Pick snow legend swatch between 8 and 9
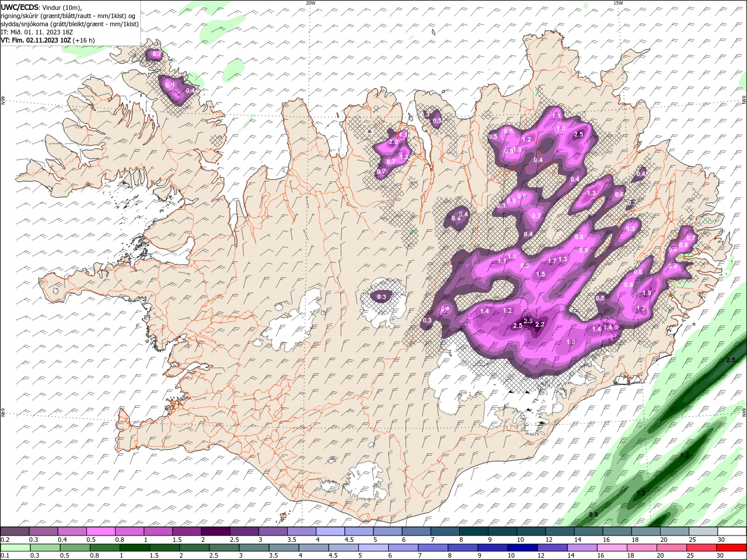 (x=473, y=531)
